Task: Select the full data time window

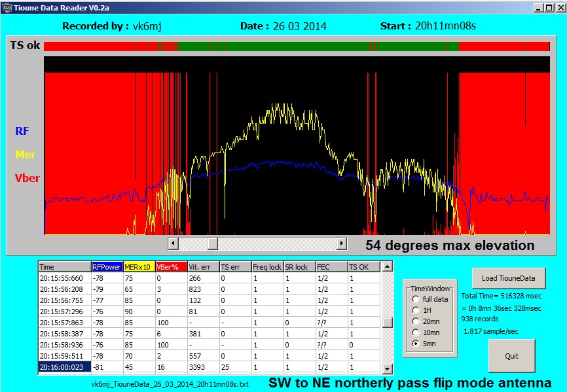Action: [x=416, y=299]
